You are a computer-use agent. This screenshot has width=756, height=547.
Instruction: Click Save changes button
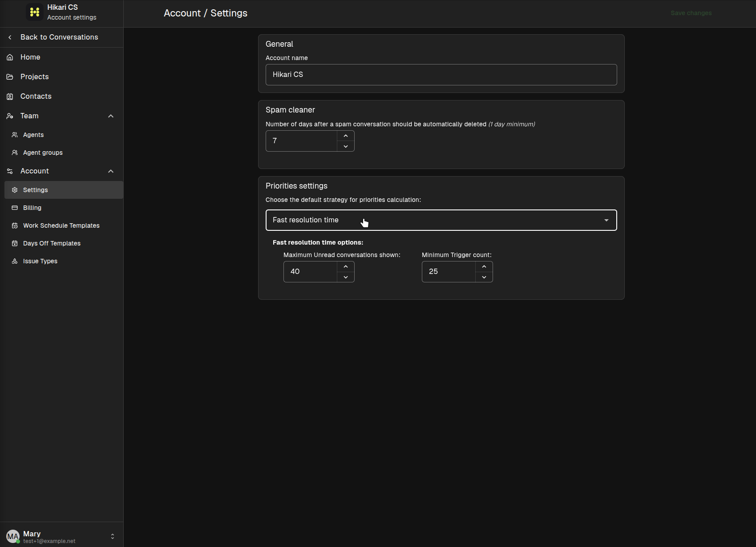pyautogui.click(x=691, y=13)
